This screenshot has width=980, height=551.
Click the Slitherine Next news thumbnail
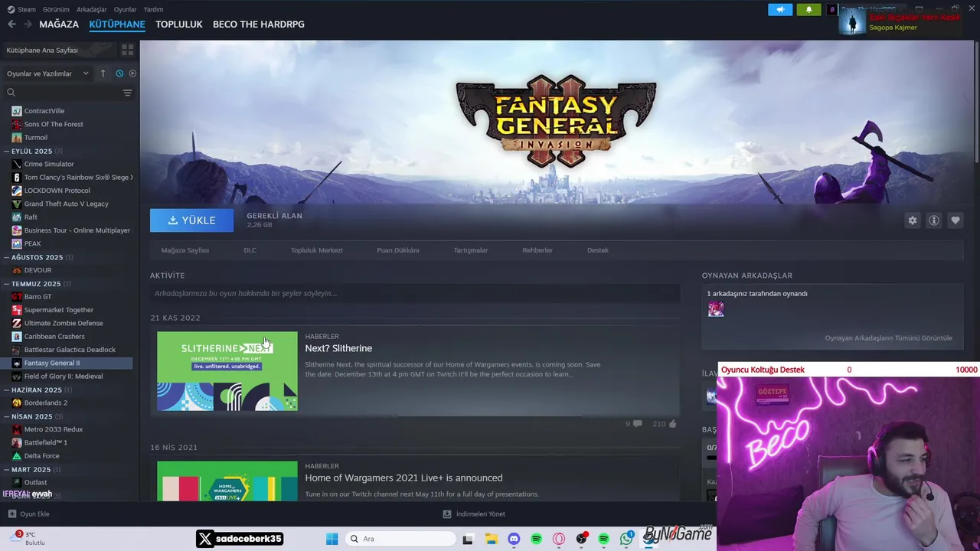tap(227, 371)
